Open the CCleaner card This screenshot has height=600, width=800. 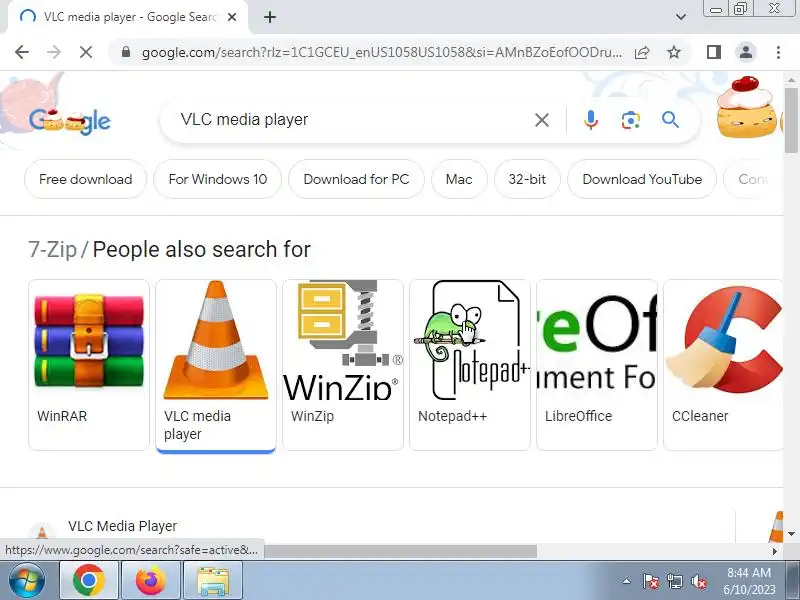click(723, 365)
